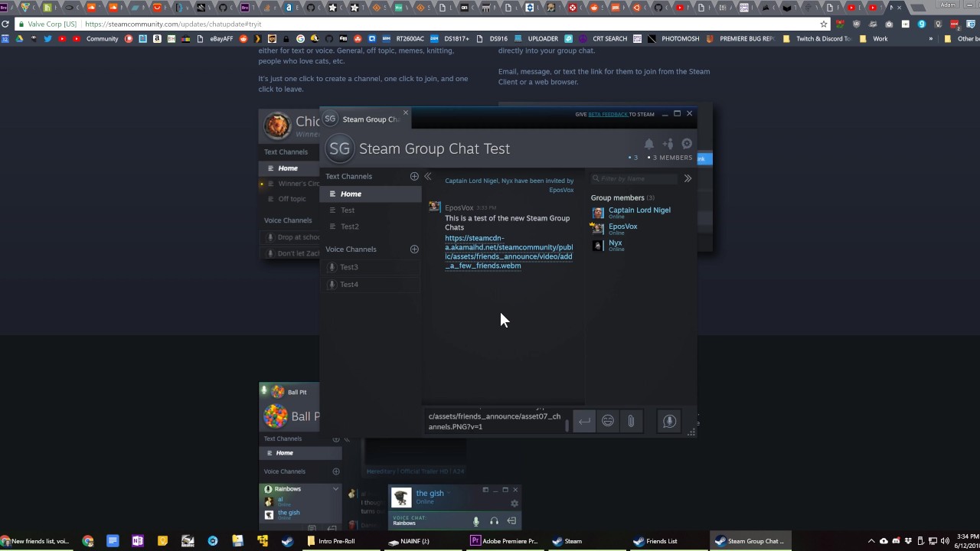The height and width of the screenshot is (551, 980).
Task: Toggle headphone audio in the voice chat bar
Action: (494, 521)
